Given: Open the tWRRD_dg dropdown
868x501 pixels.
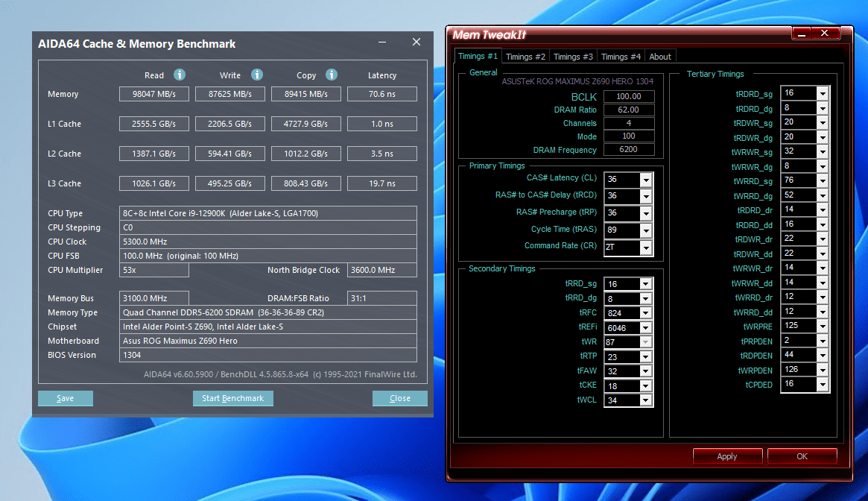Looking at the screenshot, I should 823,195.
